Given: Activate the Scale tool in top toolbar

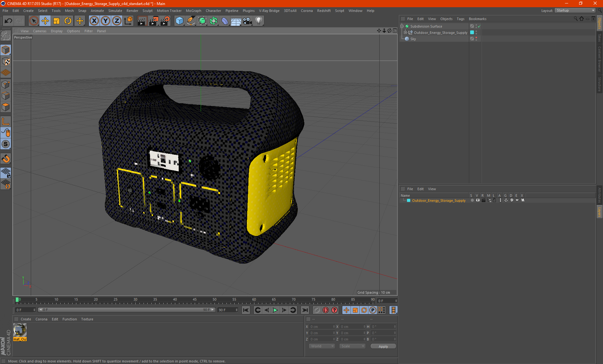Looking at the screenshot, I should click(x=57, y=21).
